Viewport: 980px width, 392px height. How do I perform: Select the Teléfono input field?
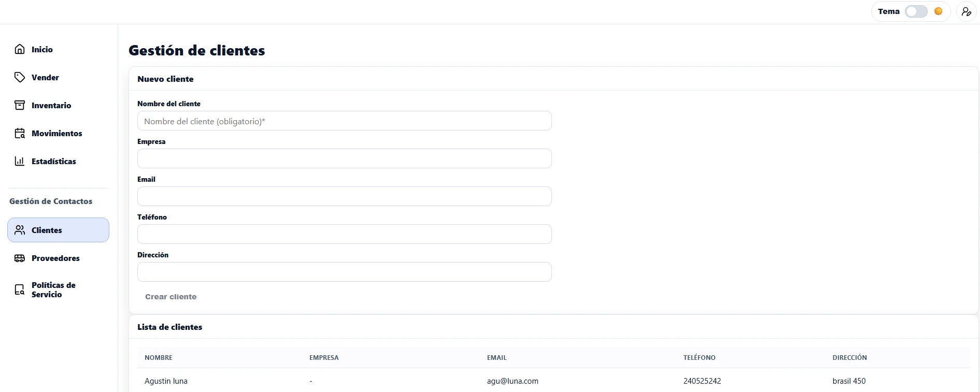pos(344,234)
